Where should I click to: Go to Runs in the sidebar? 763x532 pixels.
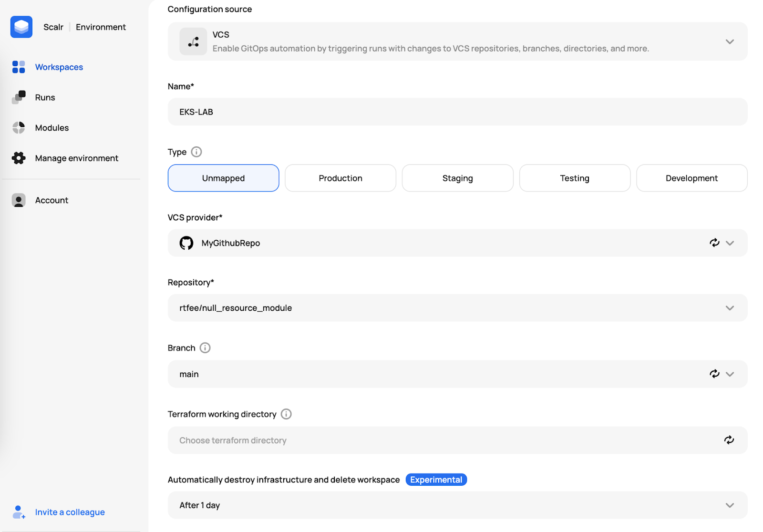45,98
